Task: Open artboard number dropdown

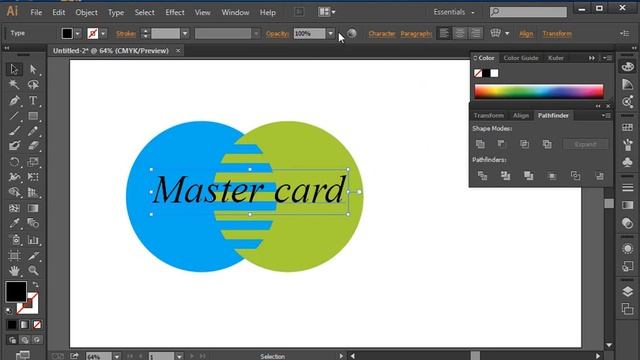Action: [x=179, y=356]
